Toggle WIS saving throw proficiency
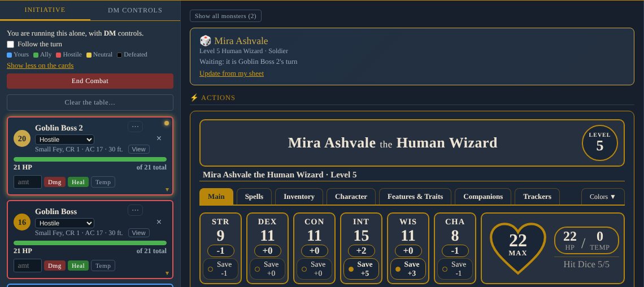 (x=398, y=269)
